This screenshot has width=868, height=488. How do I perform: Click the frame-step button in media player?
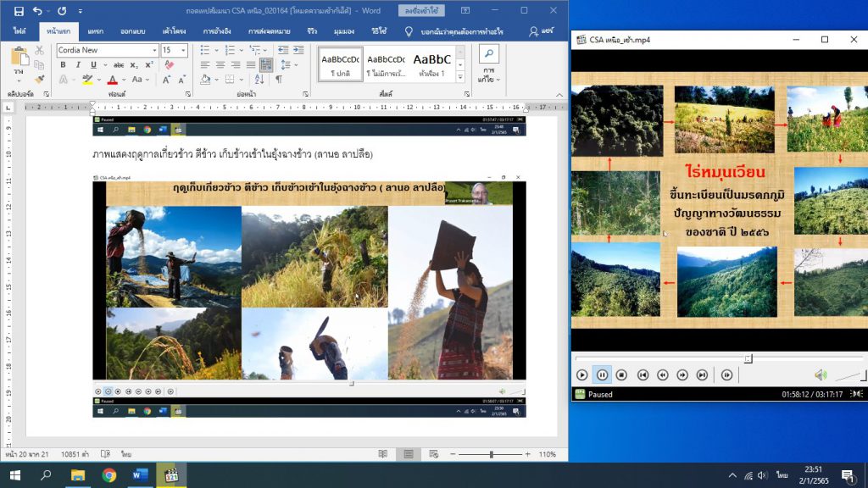tap(726, 374)
